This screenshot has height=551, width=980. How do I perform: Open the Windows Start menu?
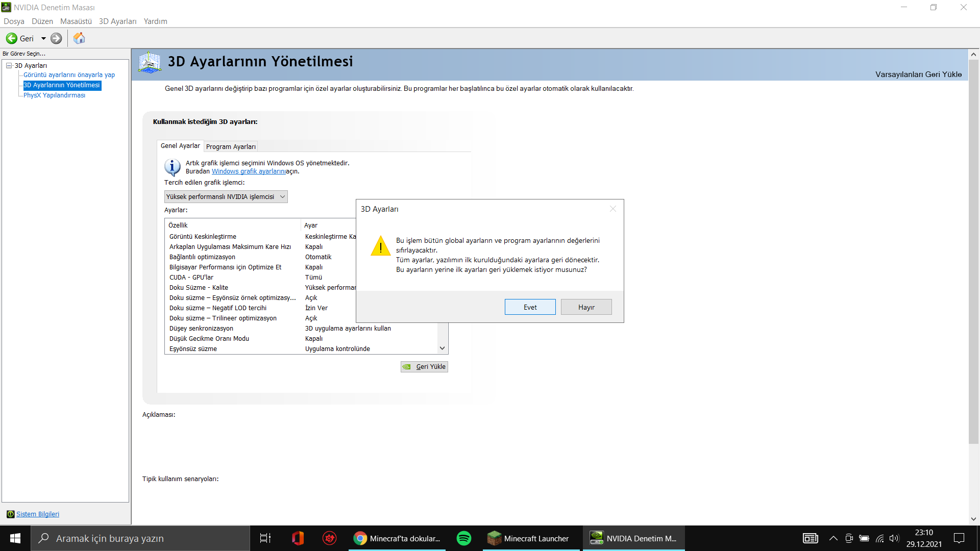pos(15,538)
